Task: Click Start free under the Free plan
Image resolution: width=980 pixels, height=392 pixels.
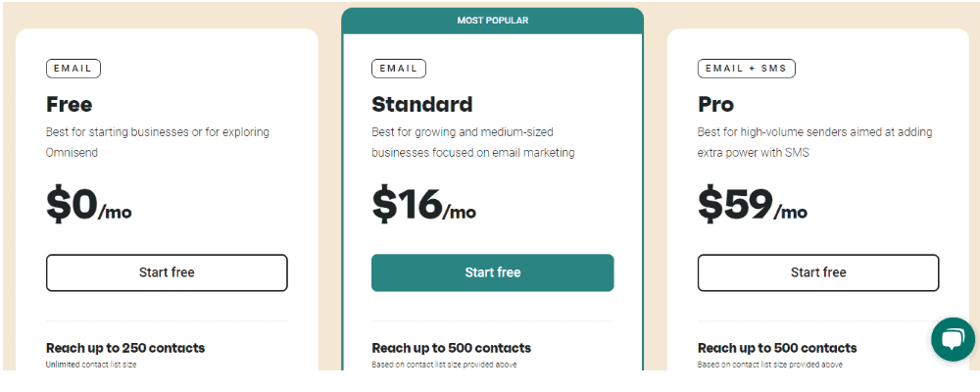Action: [167, 272]
